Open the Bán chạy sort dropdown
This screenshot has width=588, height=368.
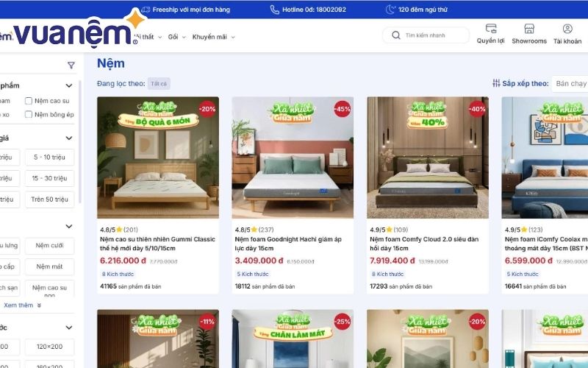(570, 83)
